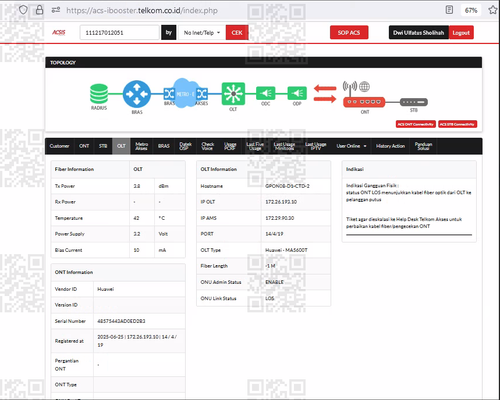This screenshot has width=500, height=400.
Task: Select the active OLT tab
Action: [121, 146]
